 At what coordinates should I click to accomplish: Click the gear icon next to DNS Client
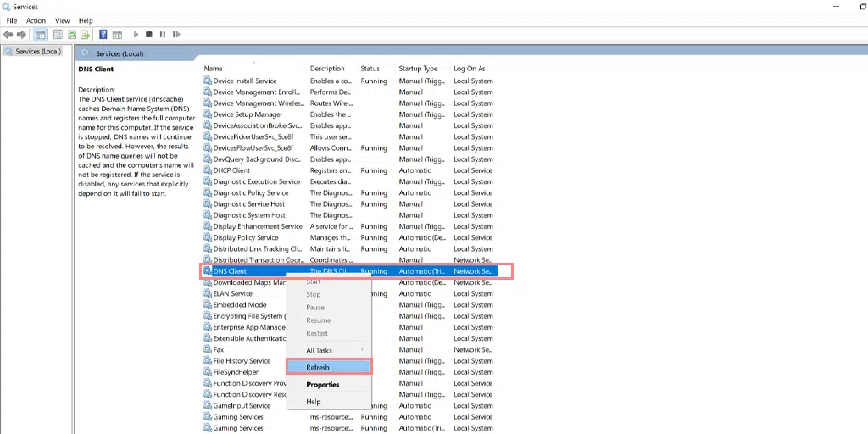click(208, 271)
